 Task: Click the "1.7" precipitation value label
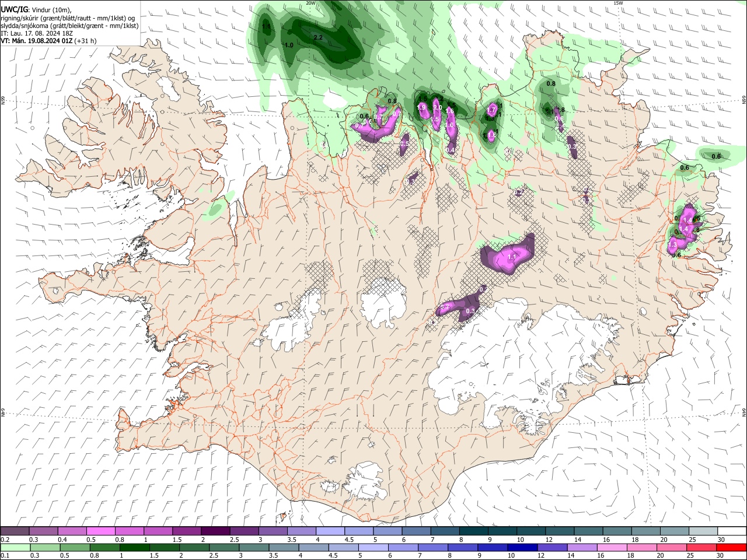(x=491, y=110)
